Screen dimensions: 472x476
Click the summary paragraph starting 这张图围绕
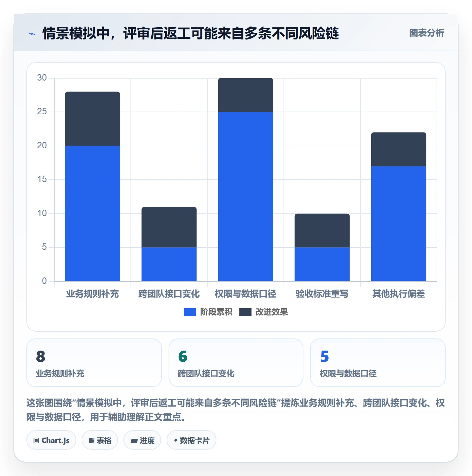(236, 410)
